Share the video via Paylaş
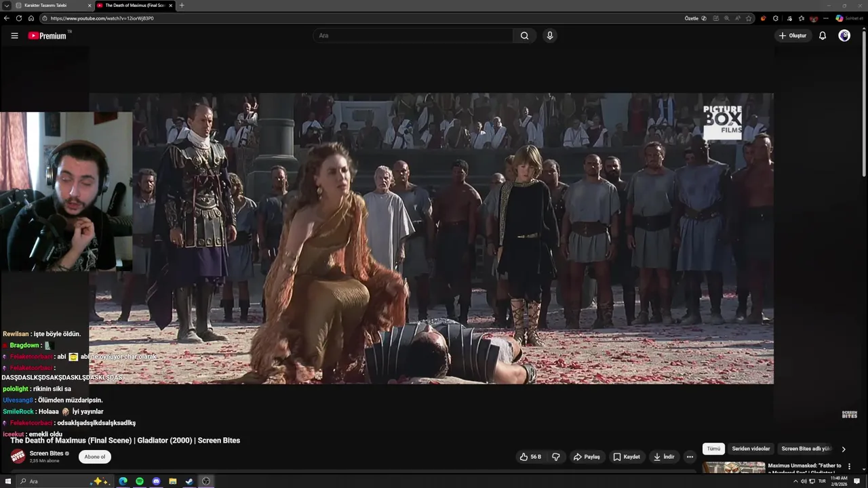Viewport: 868px width, 488px height. [587, 457]
